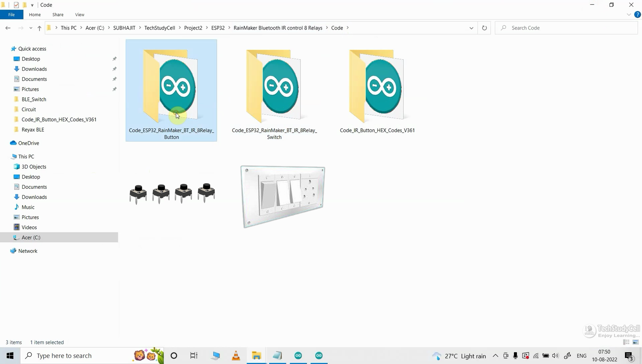The image size is (642, 364).
Task: Open BLE_Switch folder in navigation pane
Action: 34,99
